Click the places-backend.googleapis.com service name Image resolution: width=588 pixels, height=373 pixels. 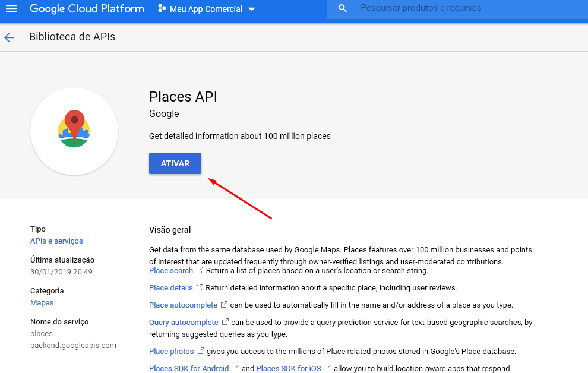[73, 339]
